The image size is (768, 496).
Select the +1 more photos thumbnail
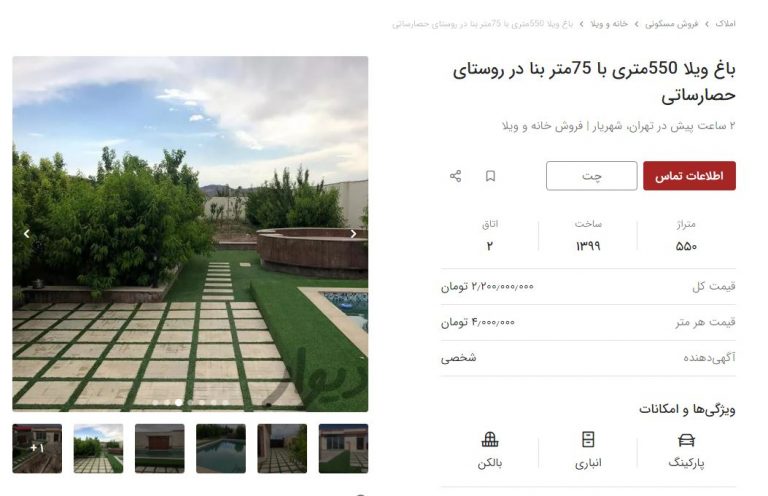(37, 449)
